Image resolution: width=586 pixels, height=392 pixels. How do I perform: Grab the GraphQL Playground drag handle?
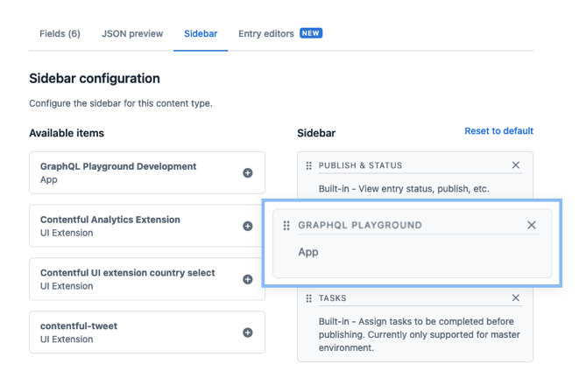(286, 226)
